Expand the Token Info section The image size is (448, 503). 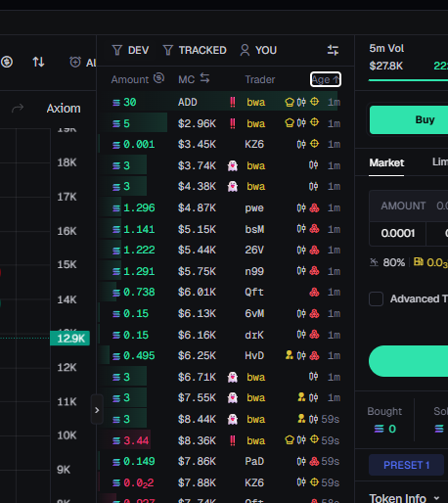coord(404,498)
